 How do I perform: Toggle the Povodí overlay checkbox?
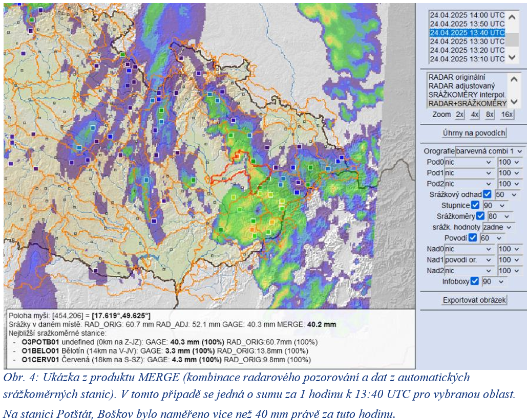coord(473,238)
